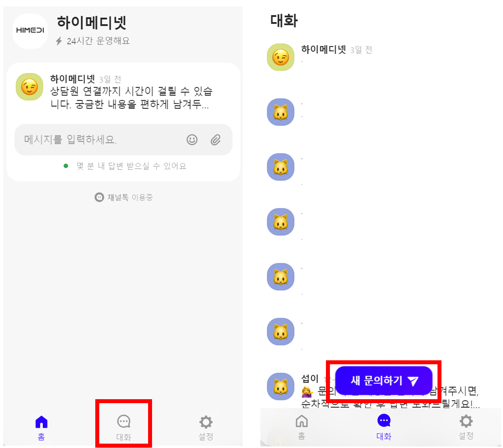
Task: Select active 대화 tab in right panel
Action: pyautogui.click(x=384, y=427)
